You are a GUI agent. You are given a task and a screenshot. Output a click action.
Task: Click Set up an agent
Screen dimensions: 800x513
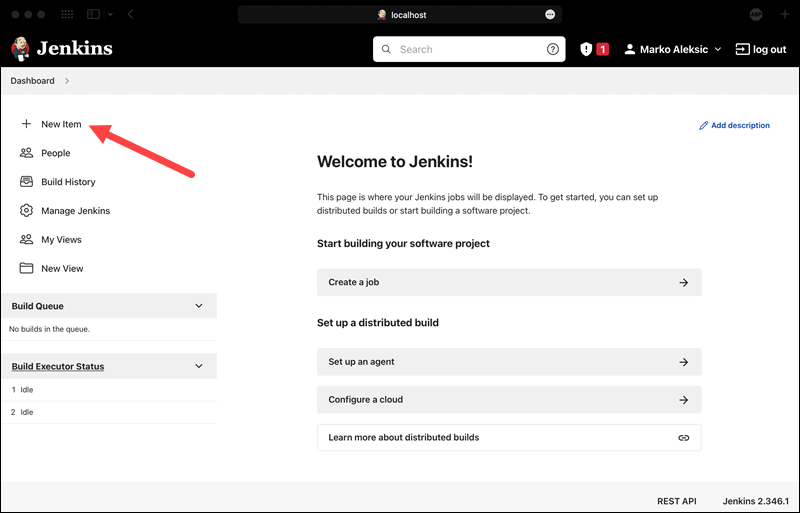pyautogui.click(x=509, y=362)
